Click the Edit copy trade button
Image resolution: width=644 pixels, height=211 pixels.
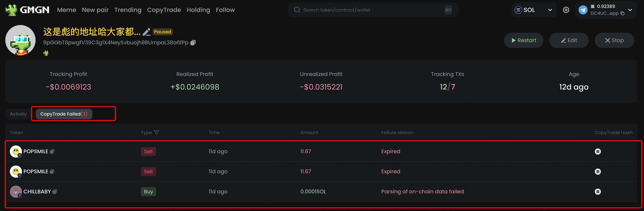569,40
